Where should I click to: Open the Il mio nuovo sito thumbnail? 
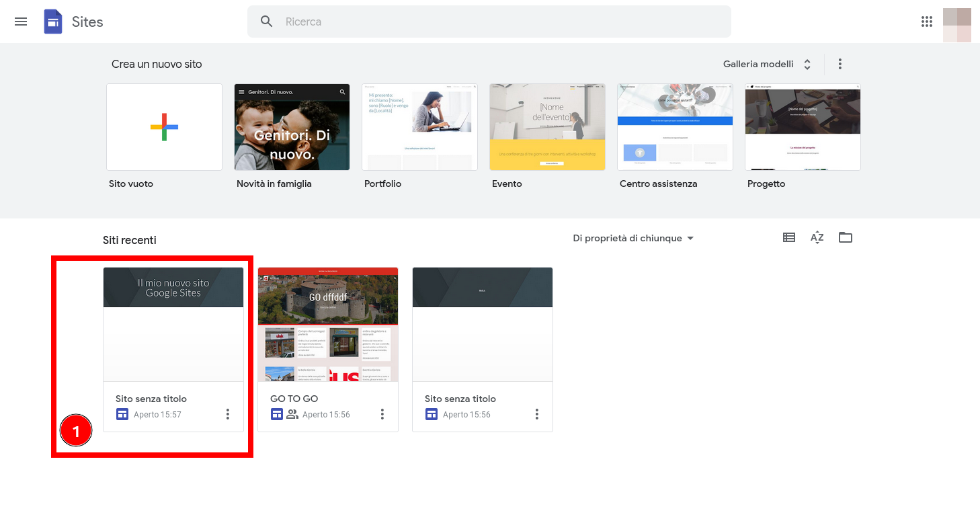pyautogui.click(x=173, y=325)
